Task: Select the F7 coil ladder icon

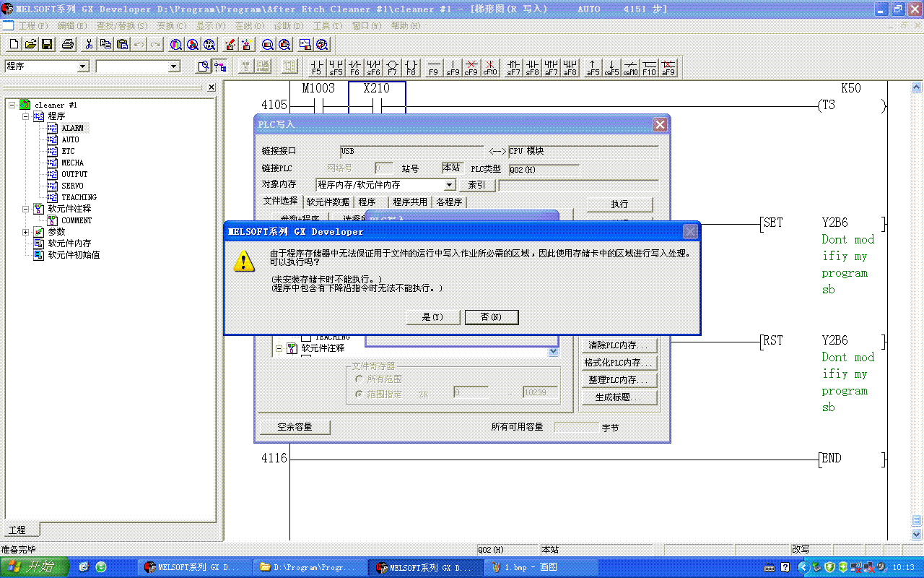Action: coord(392,67)
